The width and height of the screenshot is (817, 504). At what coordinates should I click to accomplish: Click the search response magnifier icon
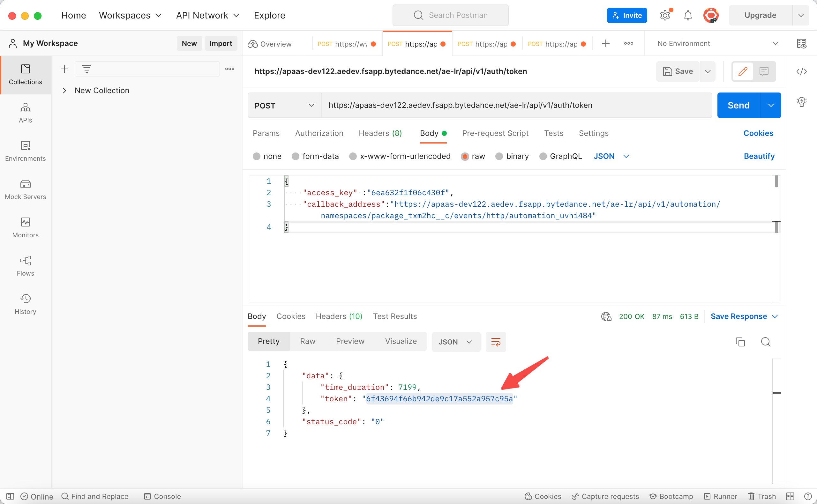(765, 342)
